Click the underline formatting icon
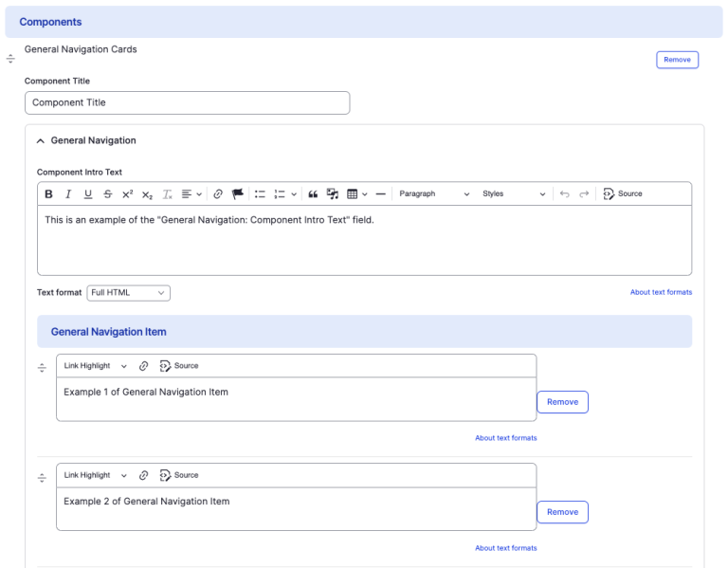Image resolution: width=728 pixels, height=568 pixels. pos(88,194)
